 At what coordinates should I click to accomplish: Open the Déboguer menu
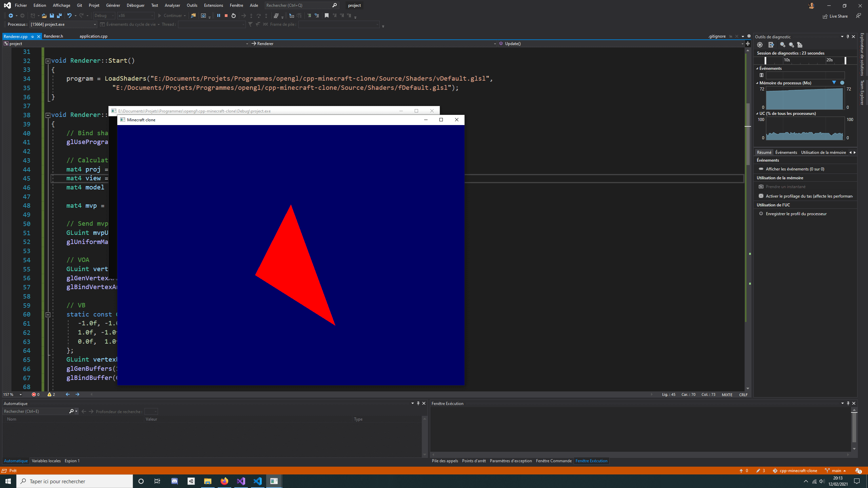pyautogui.click(x=135, y=5)
